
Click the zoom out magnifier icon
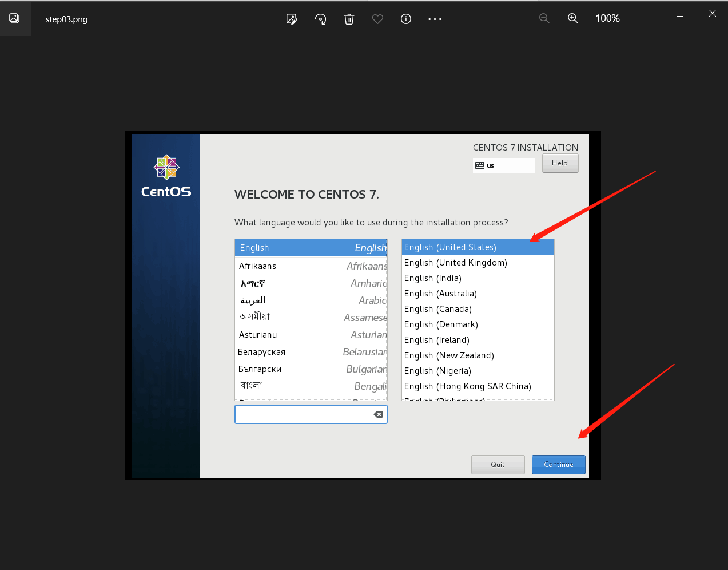[x=544, y=19]
